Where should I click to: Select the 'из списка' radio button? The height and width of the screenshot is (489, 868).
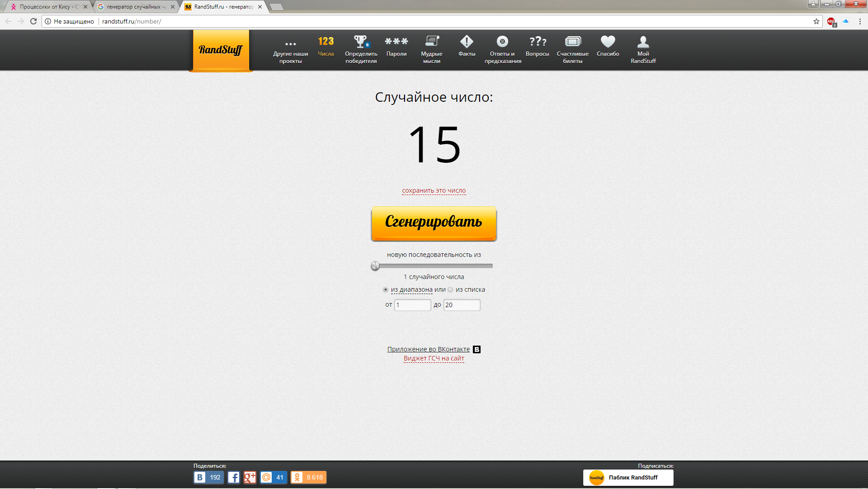(450, 290)
